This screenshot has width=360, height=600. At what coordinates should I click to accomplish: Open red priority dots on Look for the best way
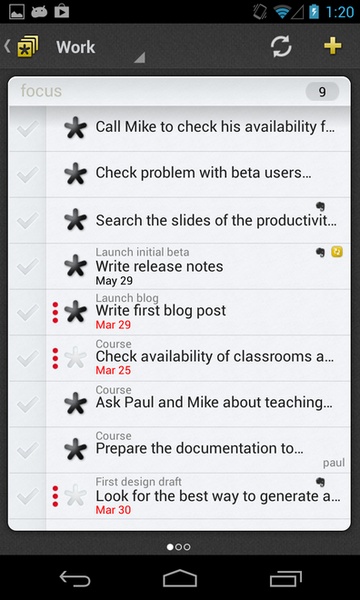point(55,496)
